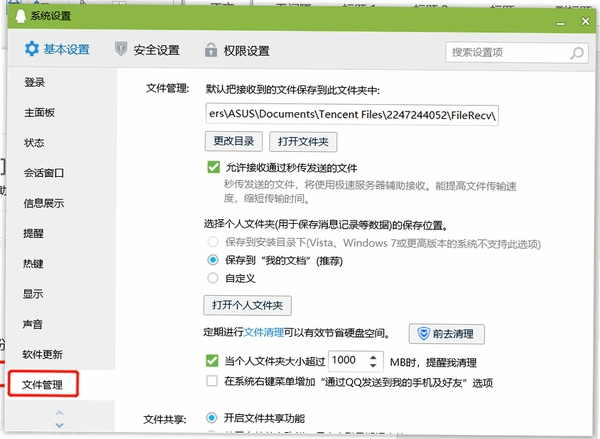Click the sidebar scroll-down chevron
600x439 pixels.
click(x=59, y=425)
